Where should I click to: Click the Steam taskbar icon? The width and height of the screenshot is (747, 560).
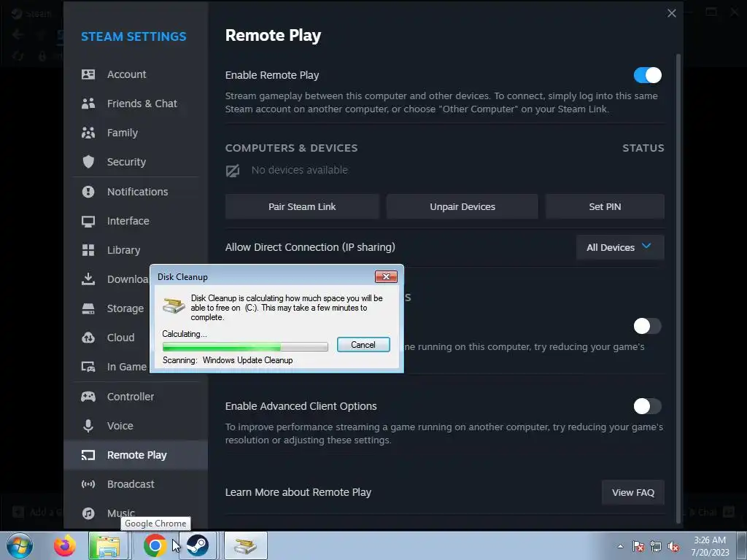[197, 545]
